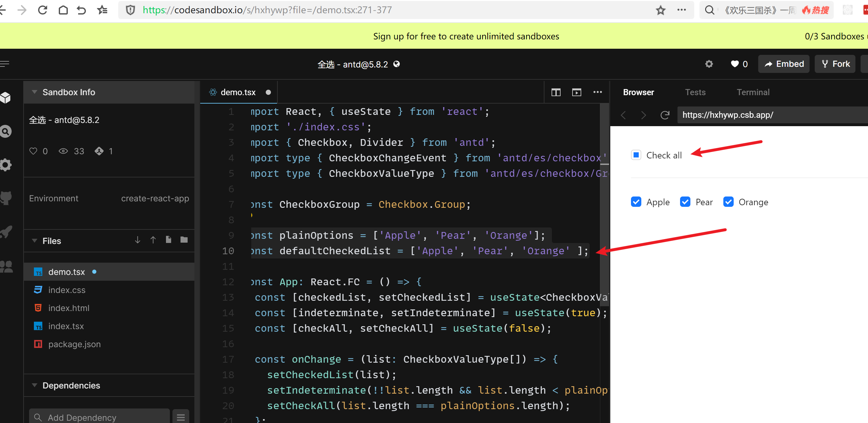Toggle the Check all checkbox
The image size is (868, 423).
click(636, 155)
